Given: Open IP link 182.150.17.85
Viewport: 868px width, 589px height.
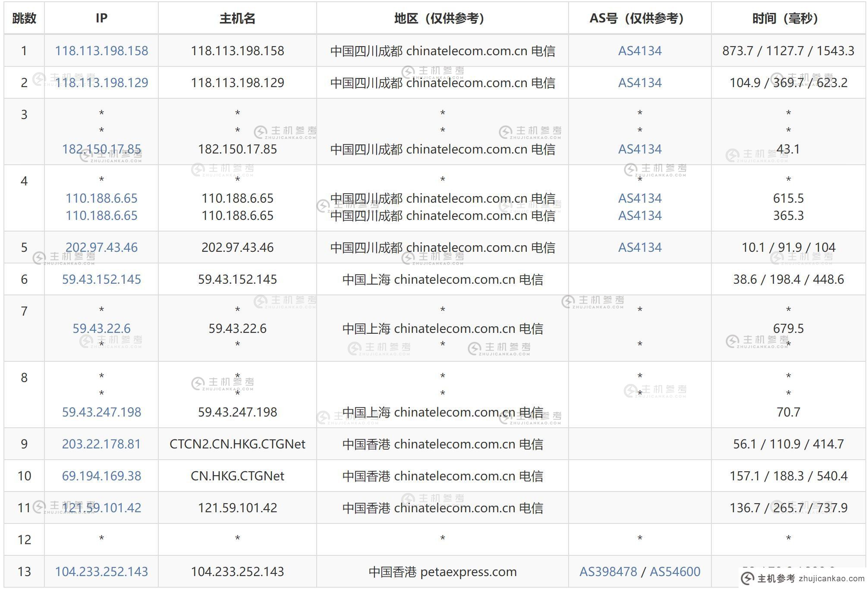Looking at the screenshot, I should (x=101, y=149).
